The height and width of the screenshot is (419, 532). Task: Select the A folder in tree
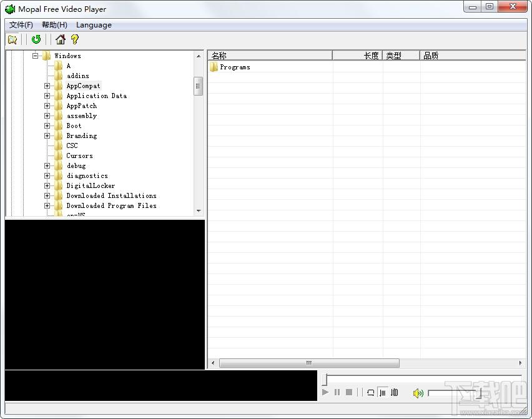69,66
